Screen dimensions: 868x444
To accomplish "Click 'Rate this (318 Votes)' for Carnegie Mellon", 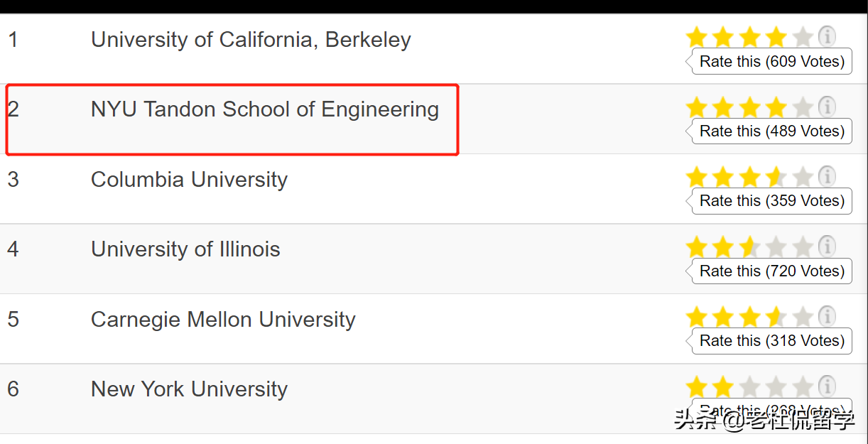I will click(x=771, y=341).
